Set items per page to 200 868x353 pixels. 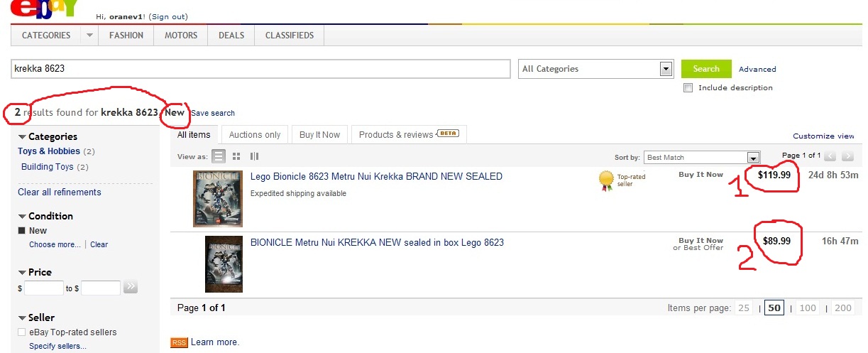843,308
